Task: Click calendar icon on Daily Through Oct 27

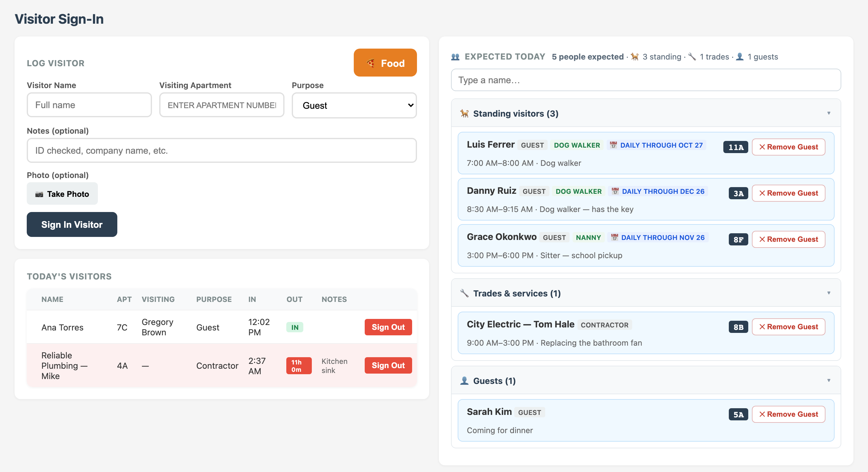Action: (x=613, y=145)
